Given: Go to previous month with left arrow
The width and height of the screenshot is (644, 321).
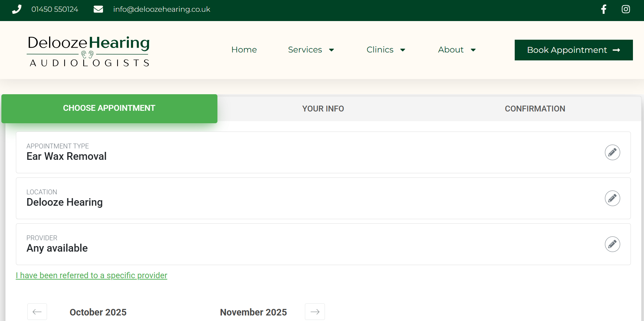Looking at the screenshot, I should coord(37,312).
